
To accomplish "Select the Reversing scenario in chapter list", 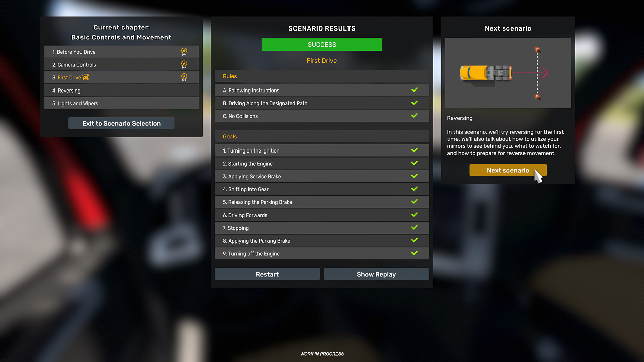I will [x=121, y=90].
